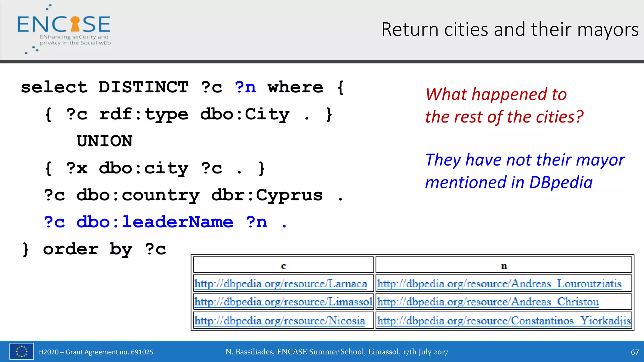Open the Larnaca DBpedia resource link

click(280, 284)
